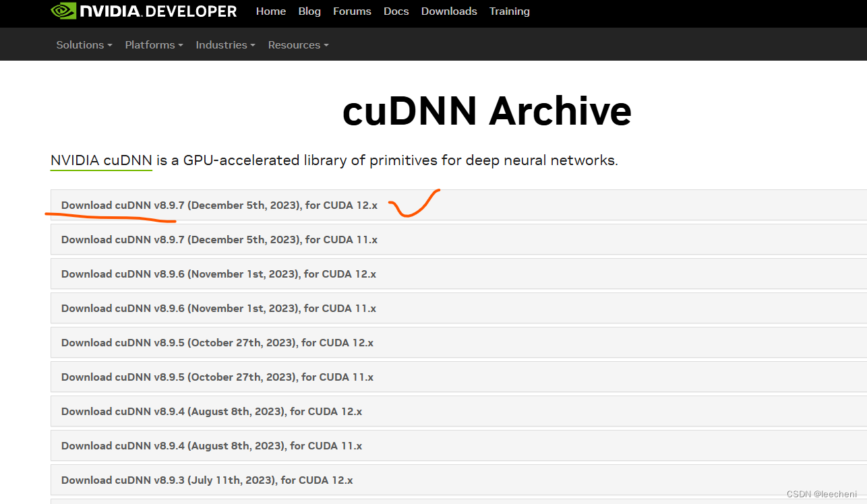Expand cuDNN v8.9.7 for CUDA 12.x
867x504 pixels.
[458, 205]
